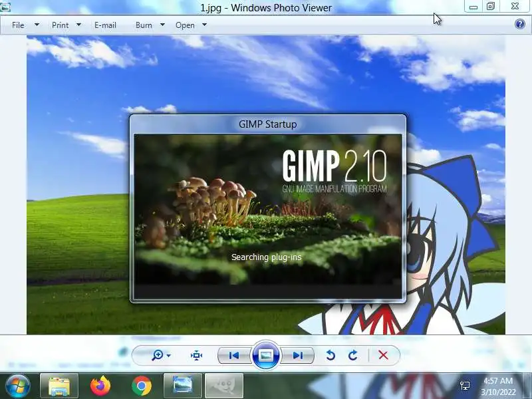Click the blue help question mark icon

pyautogui.click(x=519, y=24)
